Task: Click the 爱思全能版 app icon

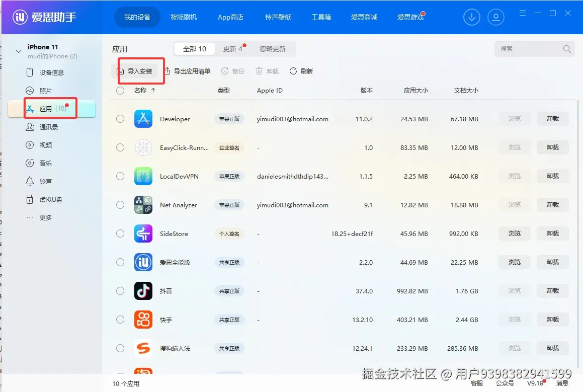Action: tap(143, 262)
